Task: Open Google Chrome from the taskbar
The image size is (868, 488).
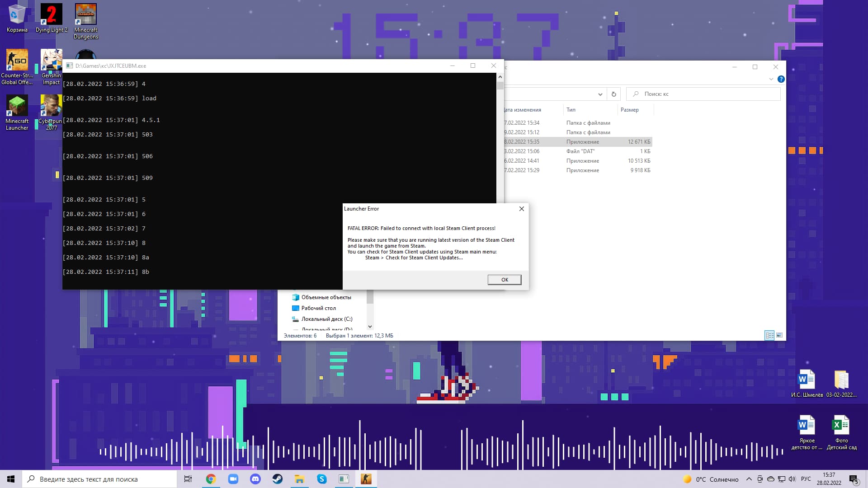Action: click(x=211, y=479)
